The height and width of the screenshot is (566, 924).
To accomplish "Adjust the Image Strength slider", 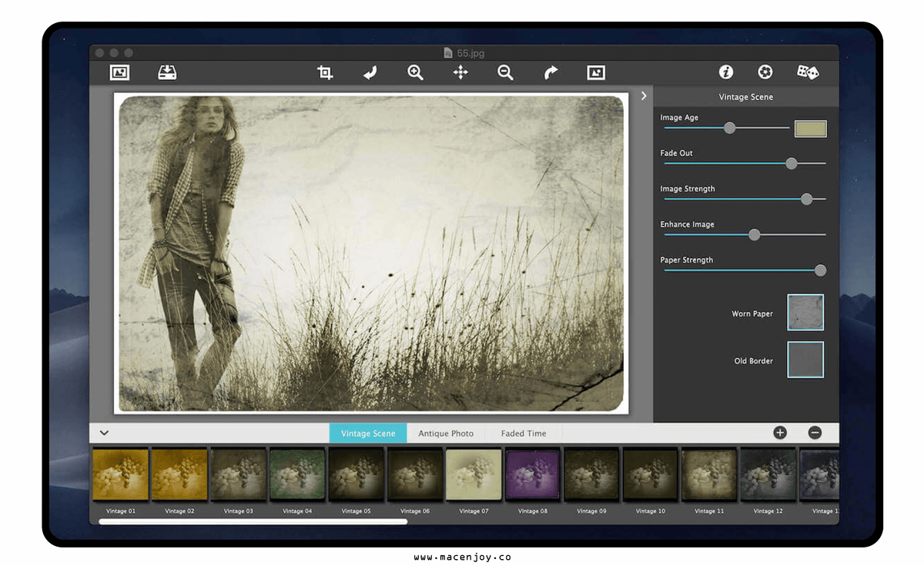I will (x=745, y=199).
